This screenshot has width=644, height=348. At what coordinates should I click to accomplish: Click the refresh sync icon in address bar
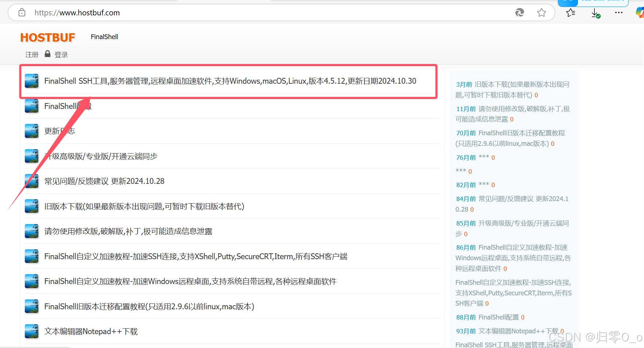pos(520,12)
